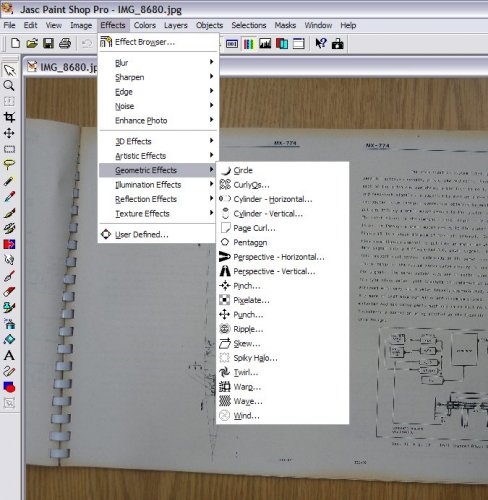The width and height of the screenshot is (488, 500).
Task: Open the Layers menu
Action: pyautogui.click(x=176, y=25)
